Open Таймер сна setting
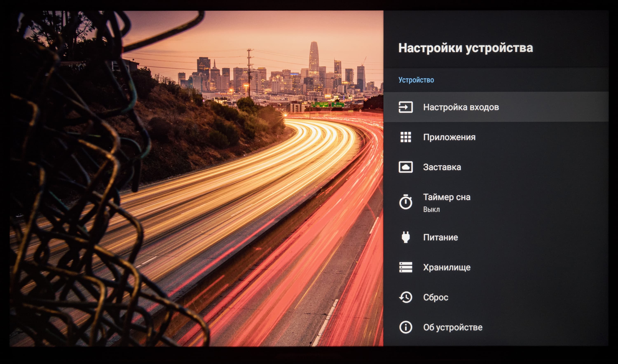The width and height of the screenshot is (618, 364). tap(447, 197)
